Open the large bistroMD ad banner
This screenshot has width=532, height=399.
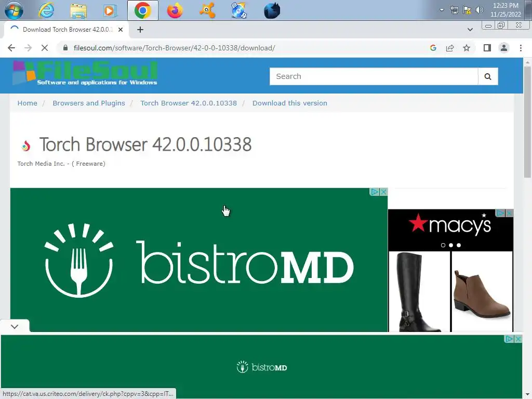point(199,260)
